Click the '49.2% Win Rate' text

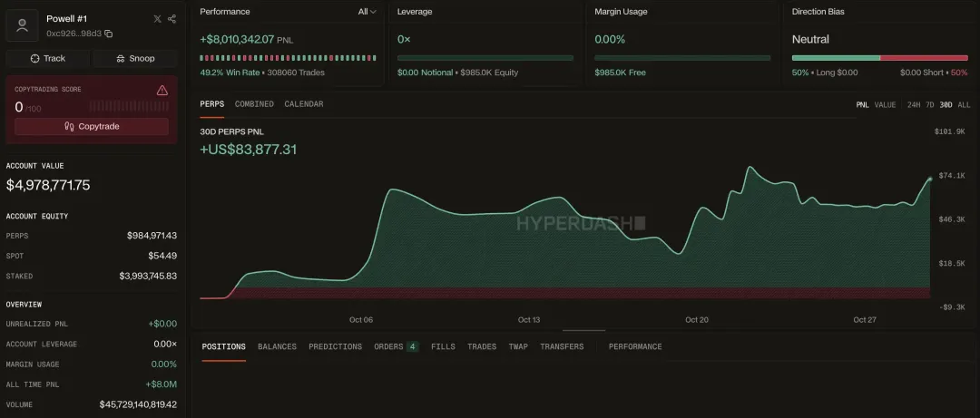(x=230, y=73)
